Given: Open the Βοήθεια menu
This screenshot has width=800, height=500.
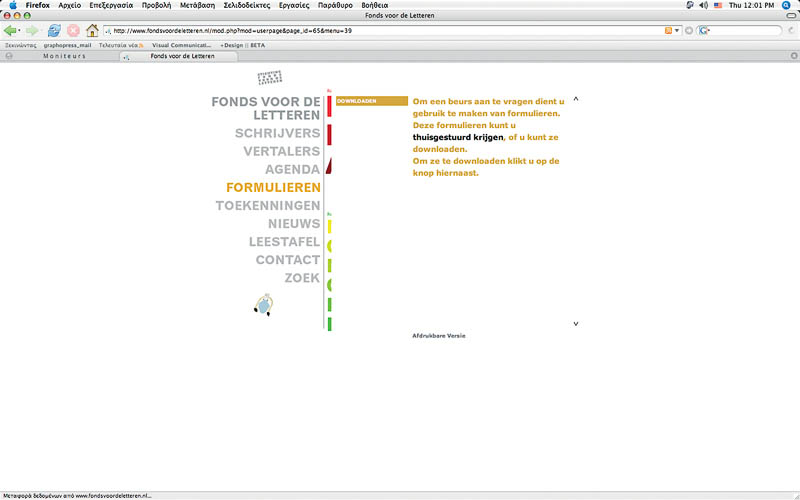Looking at the screenshot, I should coord(374,5).
